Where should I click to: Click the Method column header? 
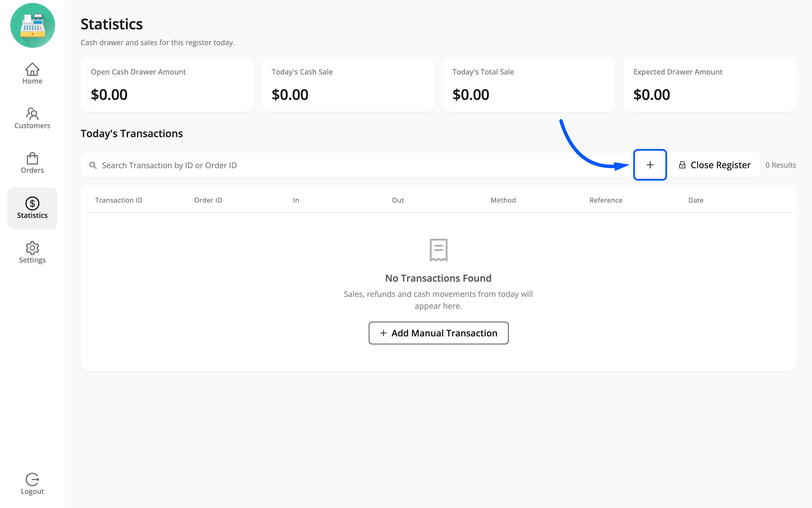(503, 200)
